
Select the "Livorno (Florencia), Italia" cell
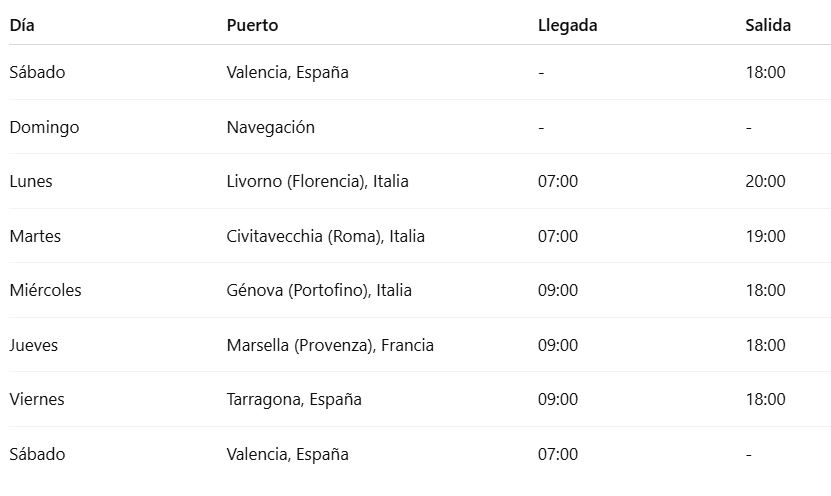coord(317,182)
